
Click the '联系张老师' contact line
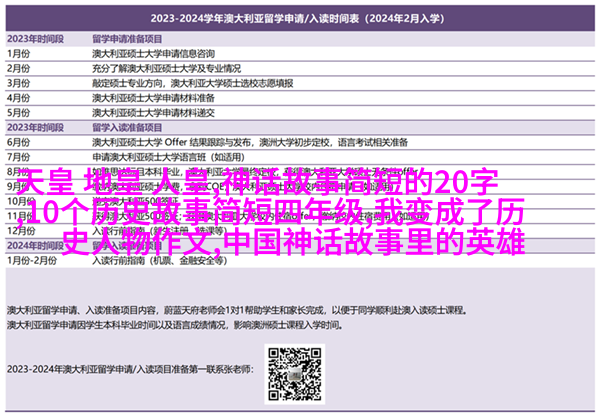[130, 369]
